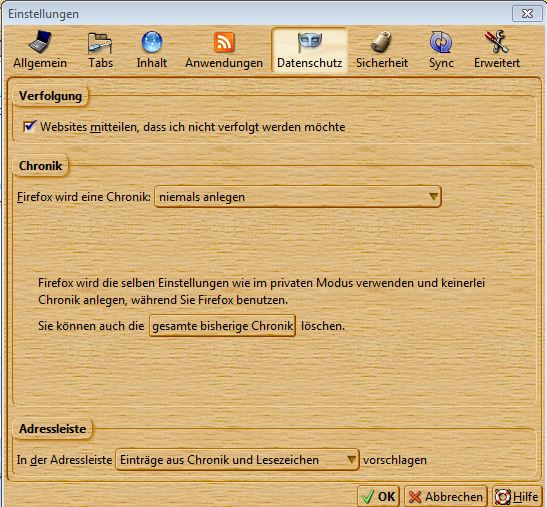The width and height of the screenshot is (547, 507).
Task: Open the Anwendungen RSS feed icon
Action: click(224, 42)
